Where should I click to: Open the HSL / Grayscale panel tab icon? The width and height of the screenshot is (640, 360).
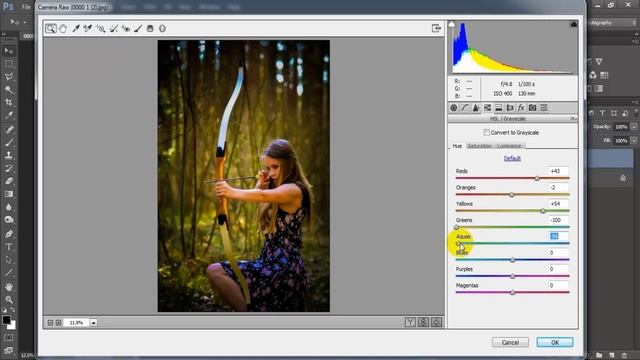(487, 108)
